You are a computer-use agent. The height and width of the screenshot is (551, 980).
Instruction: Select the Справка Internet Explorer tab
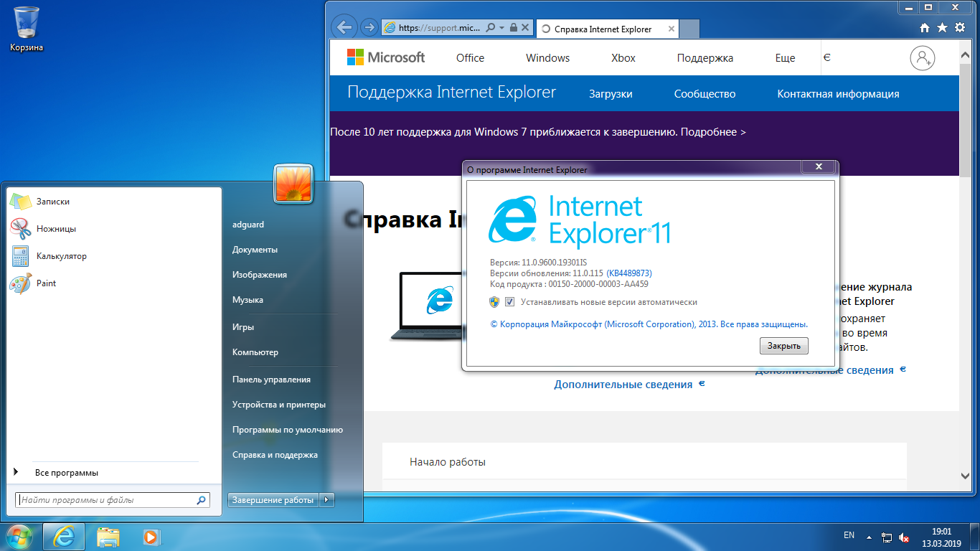[603, 29]
